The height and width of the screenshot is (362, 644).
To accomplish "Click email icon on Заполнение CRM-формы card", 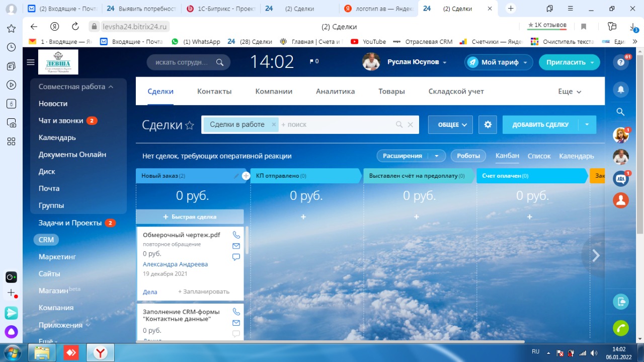I will click(236, 323).
